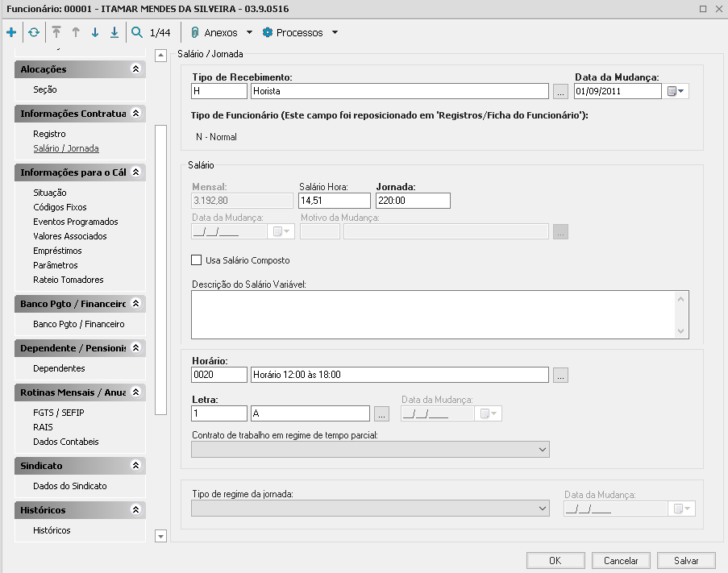Open the Empréstimos item

point(57,251)
